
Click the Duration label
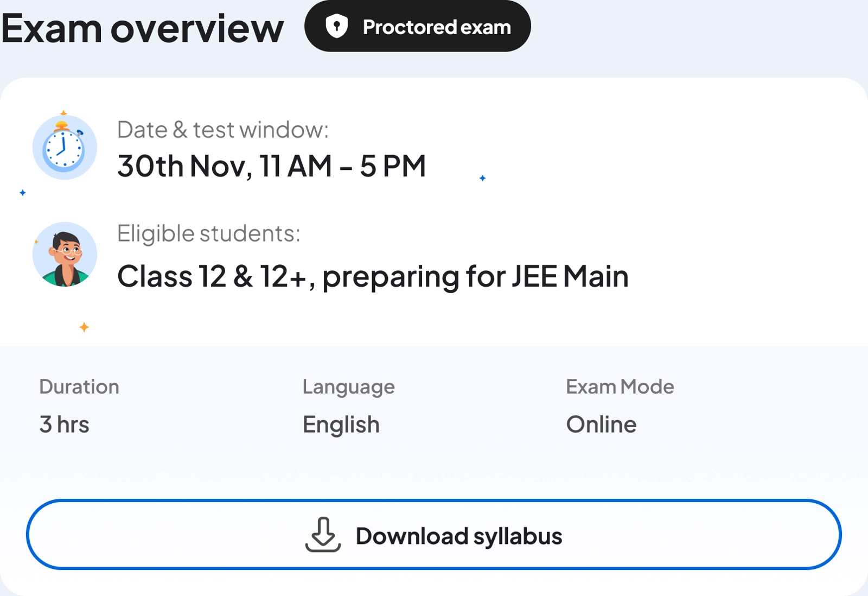tap(79, 386)
